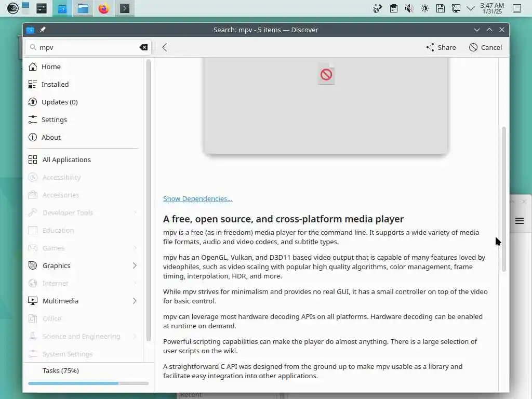Screen dimensions: 532x399
Task: Click the virtual desktop pager in the panel
Action: 25,8
